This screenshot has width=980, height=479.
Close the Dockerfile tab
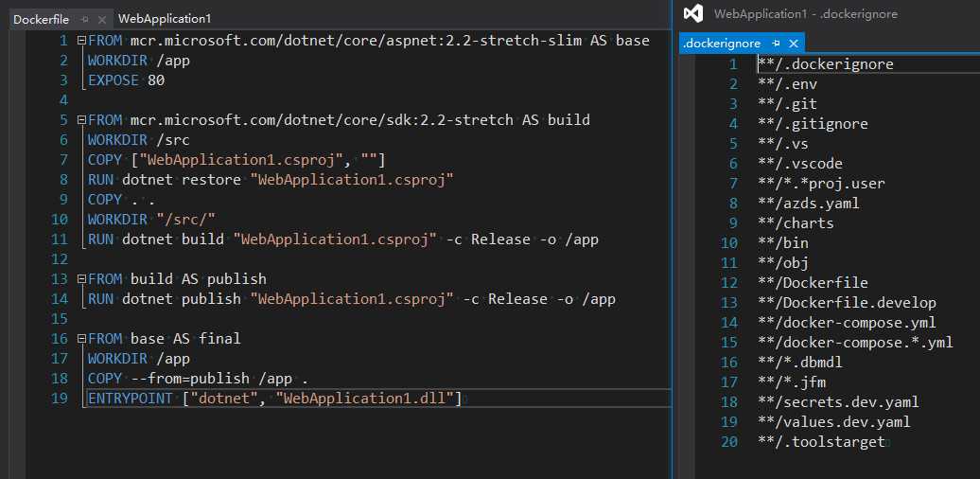102,19
